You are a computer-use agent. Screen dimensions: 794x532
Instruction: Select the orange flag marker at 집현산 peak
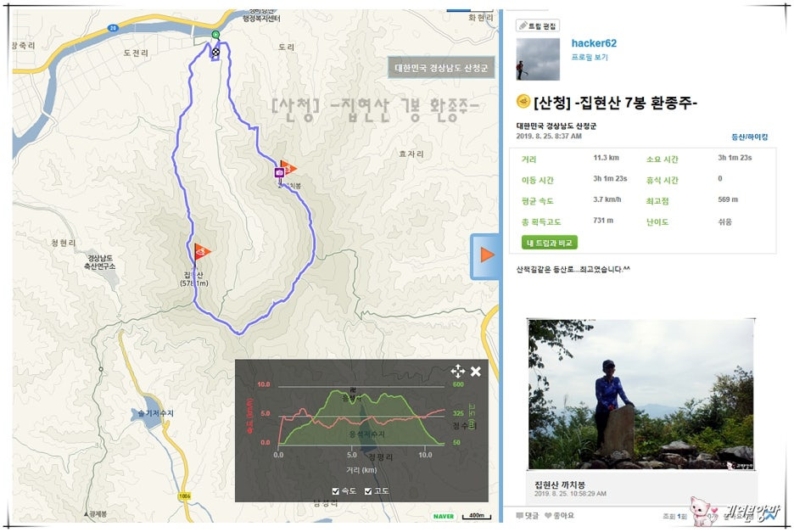click(202, 251)
